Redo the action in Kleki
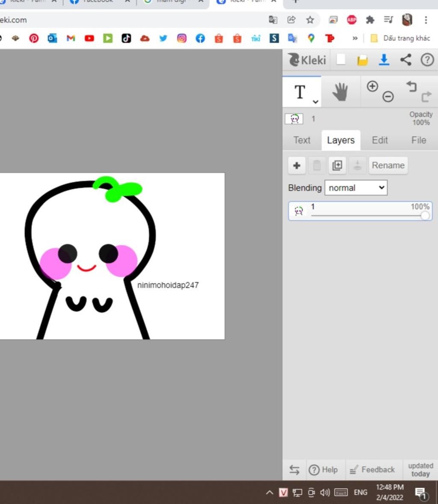The height and width of the screenshot is (504, 438). click(x=426, y=96)
